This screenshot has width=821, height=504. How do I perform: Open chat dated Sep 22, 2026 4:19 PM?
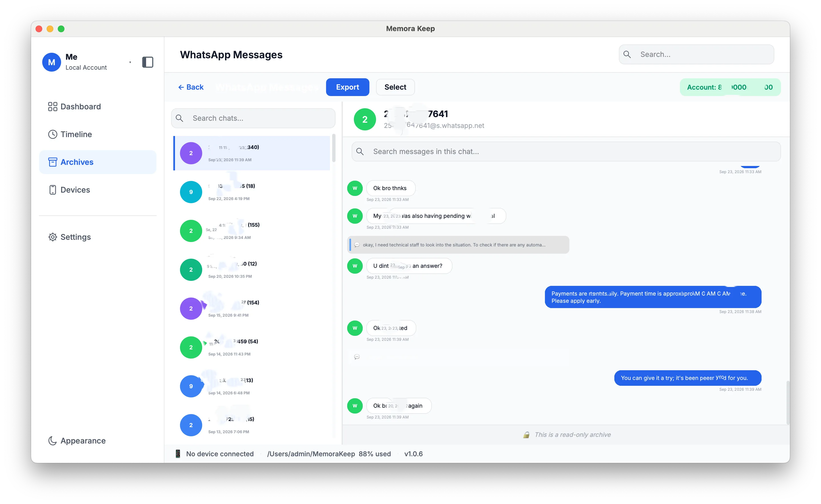252,192
